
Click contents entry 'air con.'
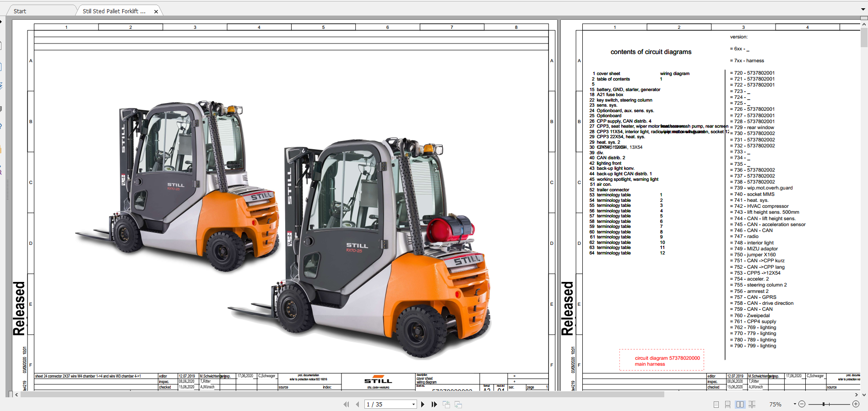click(604, 184)
